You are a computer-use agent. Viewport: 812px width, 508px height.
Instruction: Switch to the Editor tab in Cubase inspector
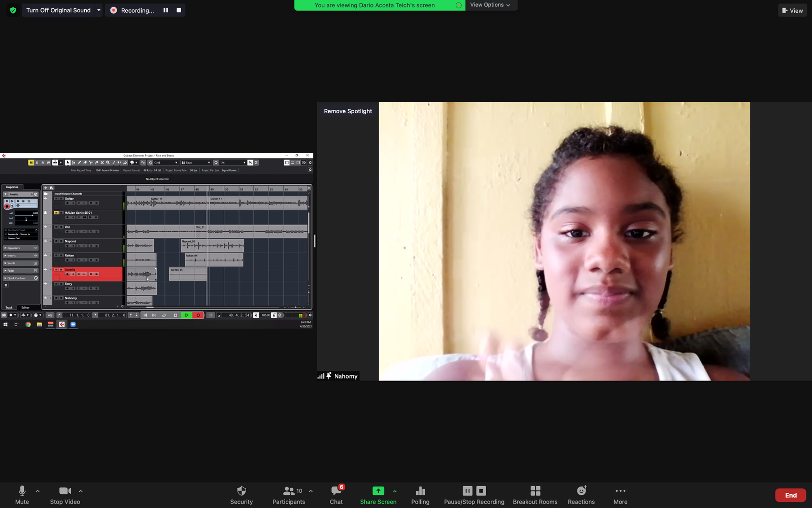(x=25, y=307)
